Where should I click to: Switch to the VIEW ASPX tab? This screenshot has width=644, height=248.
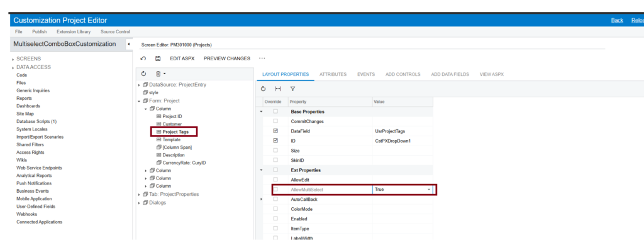coord(492,74)
